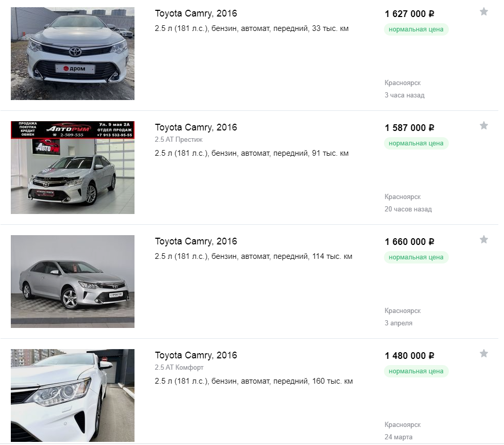Open the Camry title with 114 тыс. км

click(x=196, y=241)
